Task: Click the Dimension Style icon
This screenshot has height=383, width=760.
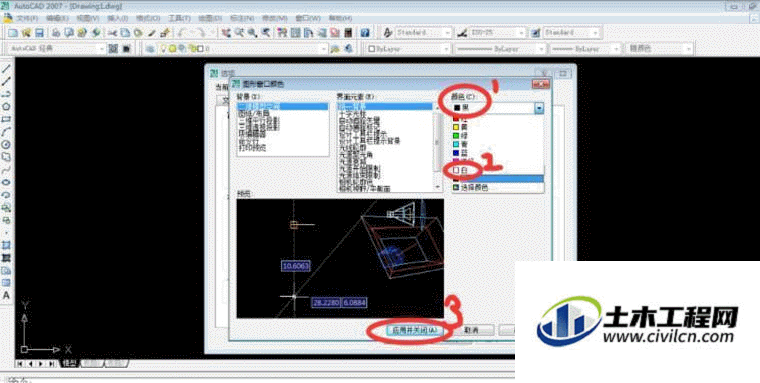Action: point(462,33)
